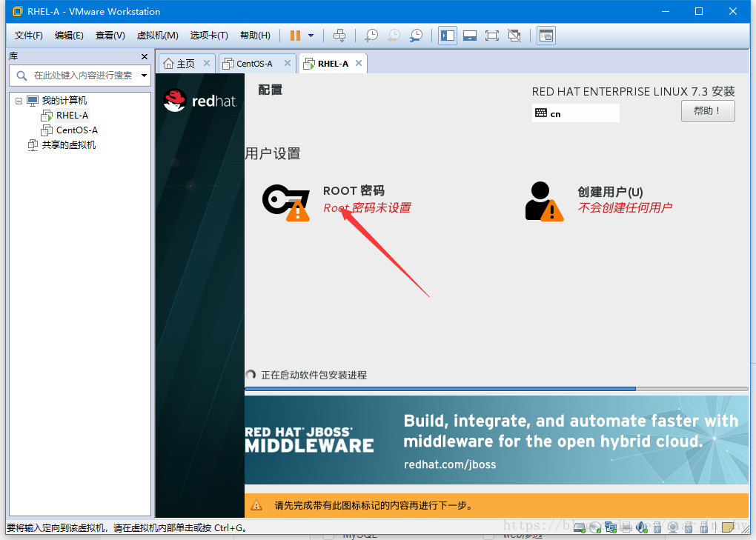756x540 pixels.
Task: Click the sound card status icon
Action: pos(642,527)
